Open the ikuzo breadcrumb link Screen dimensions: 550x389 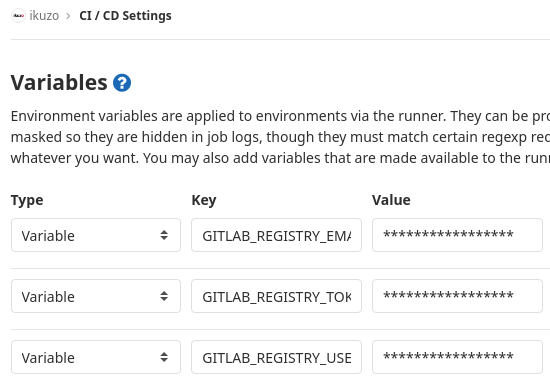pyautogui.click(x=44, y=16)
